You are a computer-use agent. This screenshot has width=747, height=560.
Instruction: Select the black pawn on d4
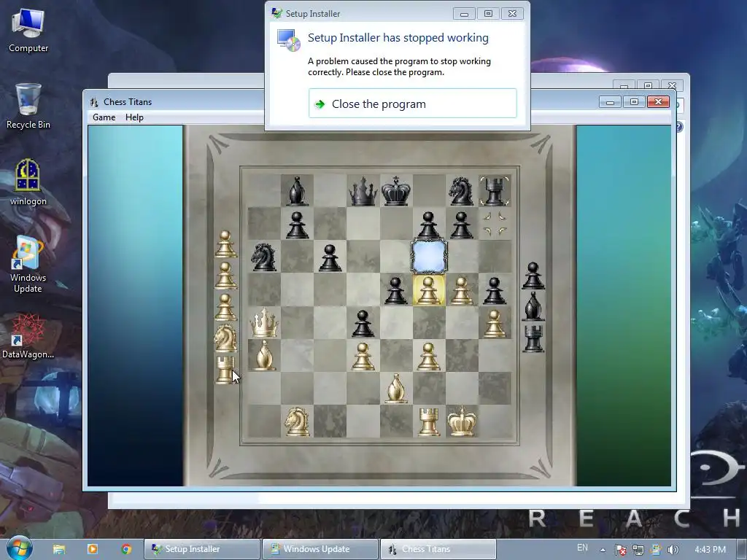coord(363,323)
